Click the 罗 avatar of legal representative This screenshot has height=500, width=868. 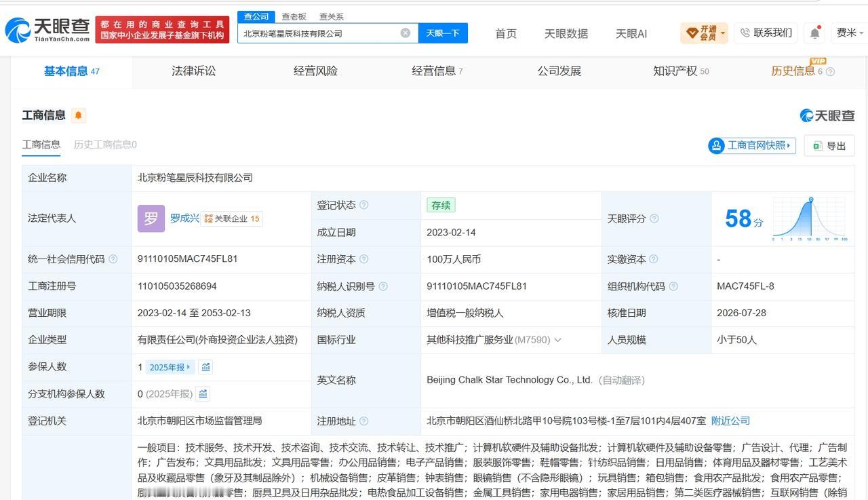tap(151, 218)
